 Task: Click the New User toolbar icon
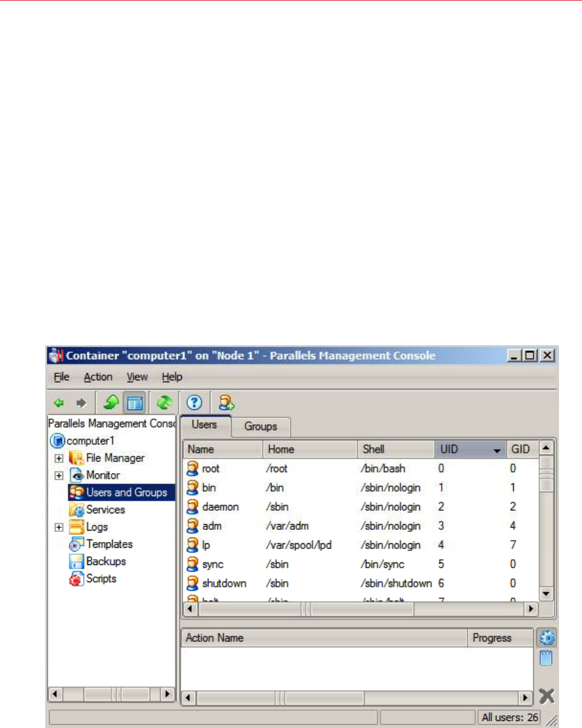226,403
